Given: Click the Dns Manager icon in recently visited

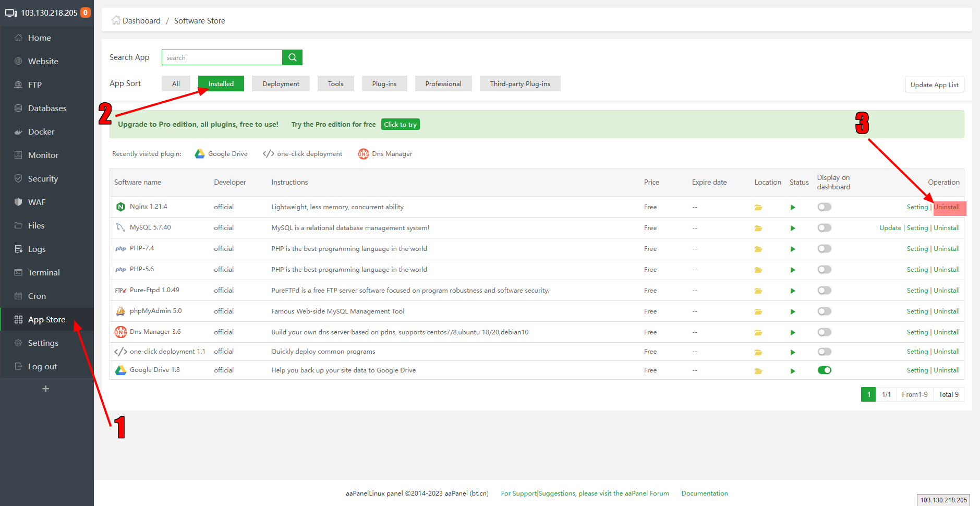Looking at the screenshot, I should click(364, 154).
